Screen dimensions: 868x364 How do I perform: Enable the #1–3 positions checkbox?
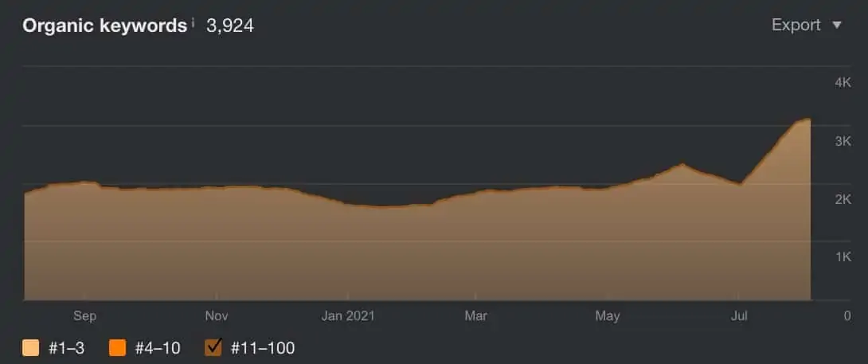point(31,347)
